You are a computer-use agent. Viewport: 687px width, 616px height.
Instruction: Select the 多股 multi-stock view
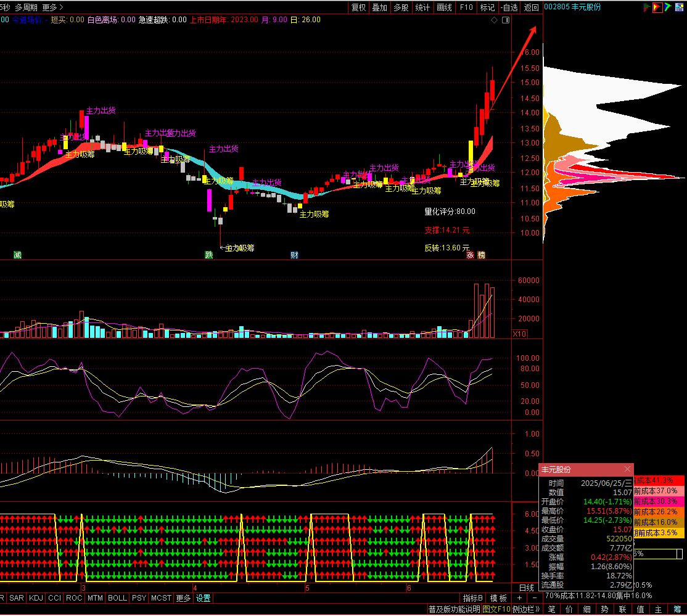pos(401,7)
